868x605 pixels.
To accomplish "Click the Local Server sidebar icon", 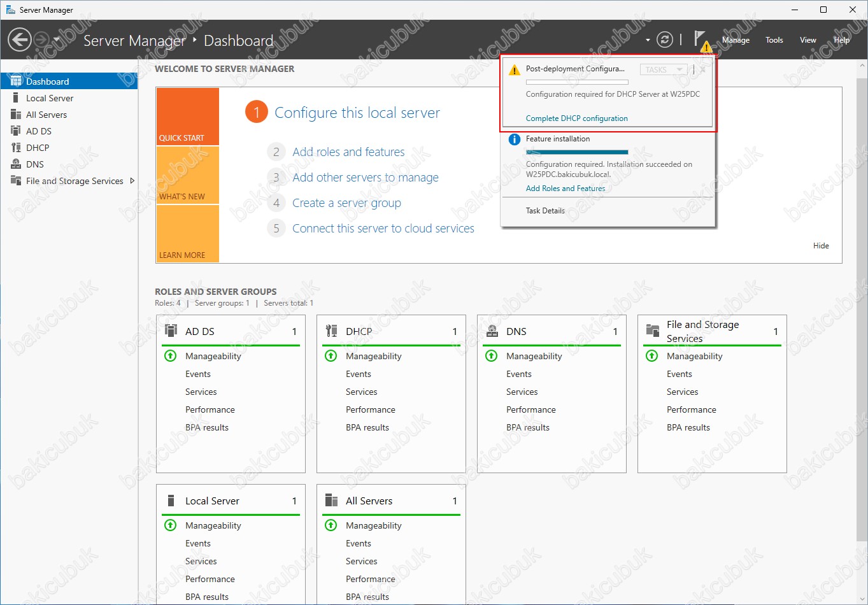I will (15, 97).
